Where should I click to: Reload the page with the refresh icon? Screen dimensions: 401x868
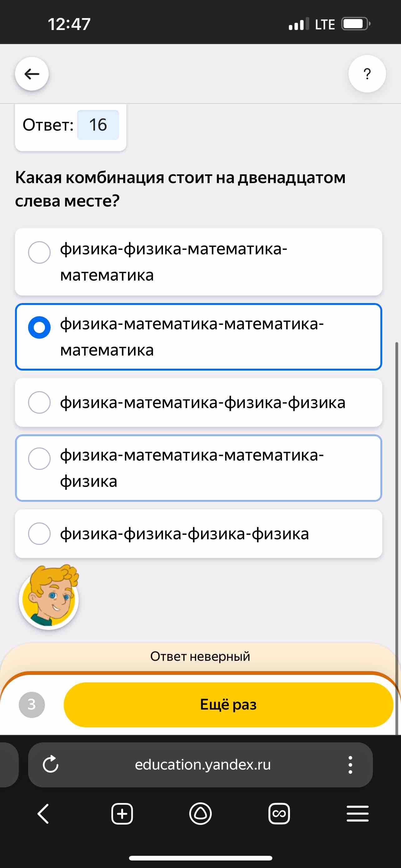51,764
